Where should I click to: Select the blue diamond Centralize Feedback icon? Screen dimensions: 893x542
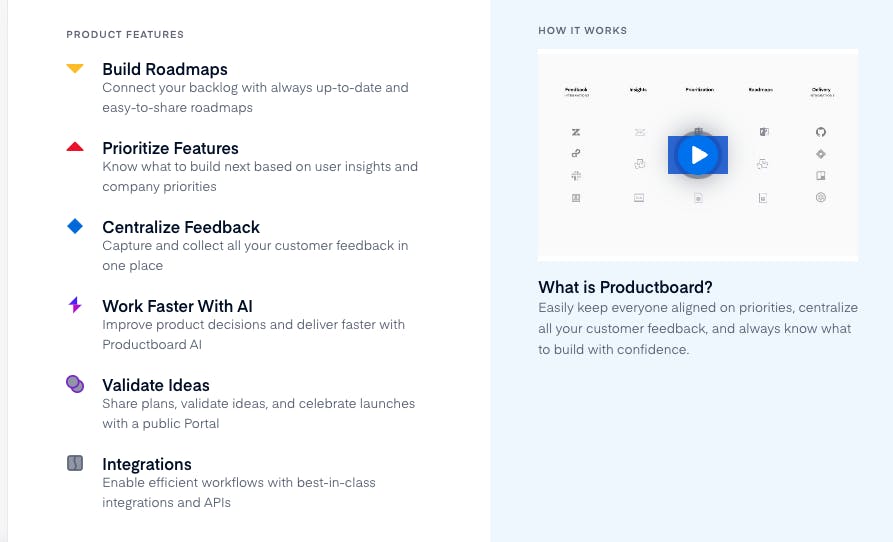[75, 227]
